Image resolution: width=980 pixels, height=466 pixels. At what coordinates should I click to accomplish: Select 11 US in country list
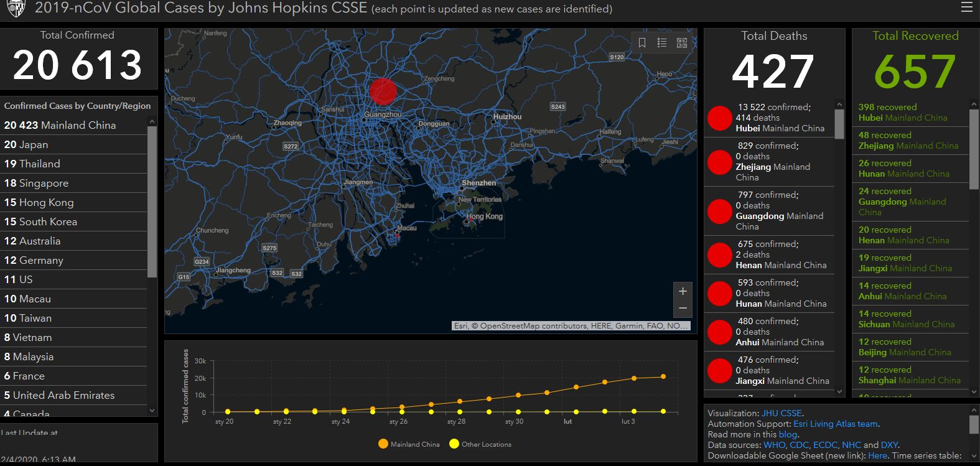73,279
